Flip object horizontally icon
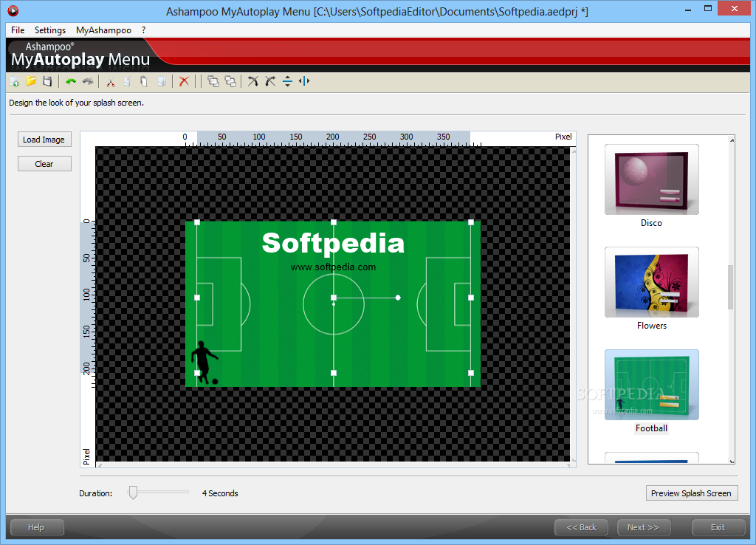The height and width of the screenshot is (545, 756). click(304, 81)
